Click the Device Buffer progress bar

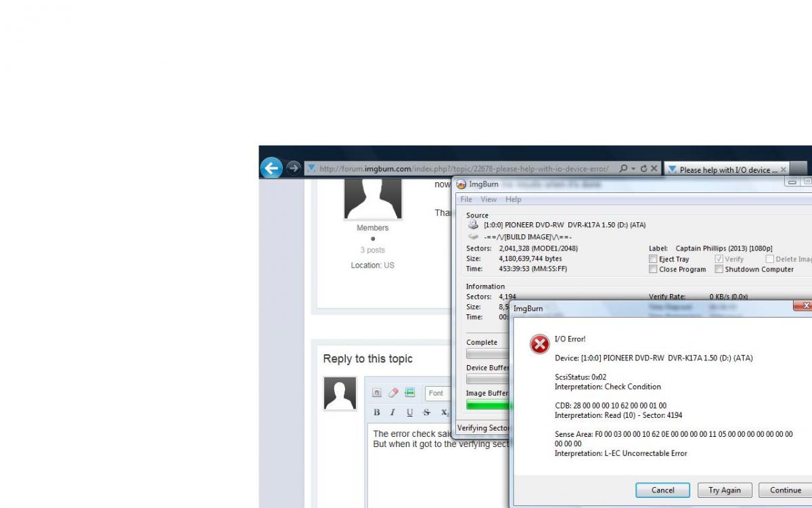487,379
